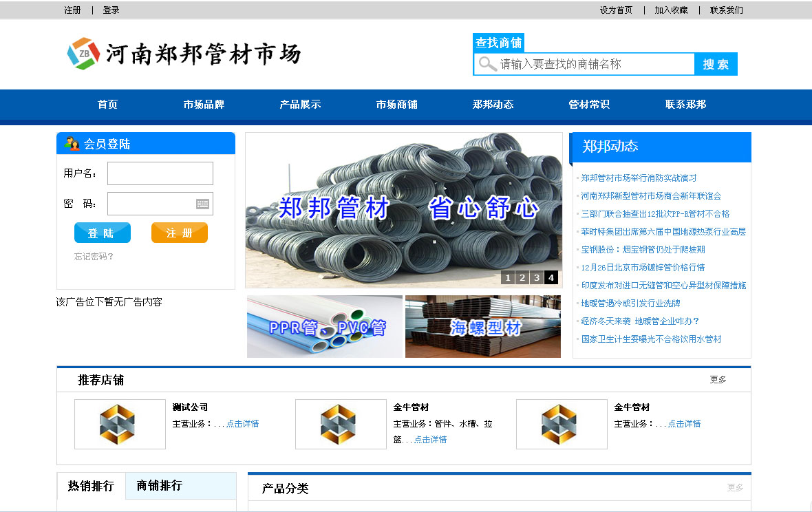Click the steel coil main banner image
The image size is (812, 512).
404,210
